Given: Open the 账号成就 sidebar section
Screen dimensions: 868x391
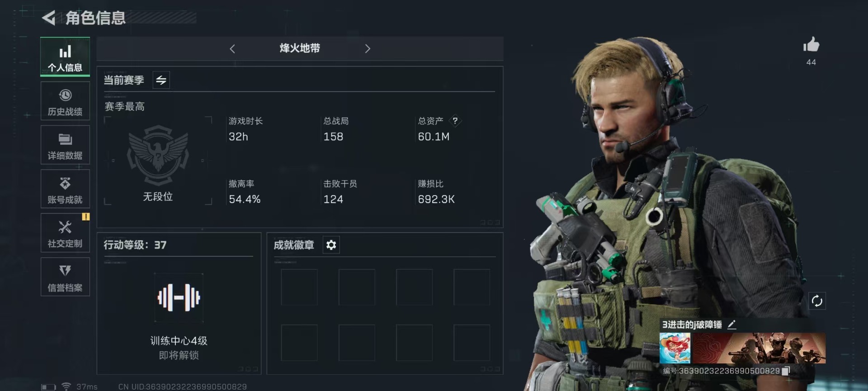Looking at the screenshot, I should click(65, 189).
